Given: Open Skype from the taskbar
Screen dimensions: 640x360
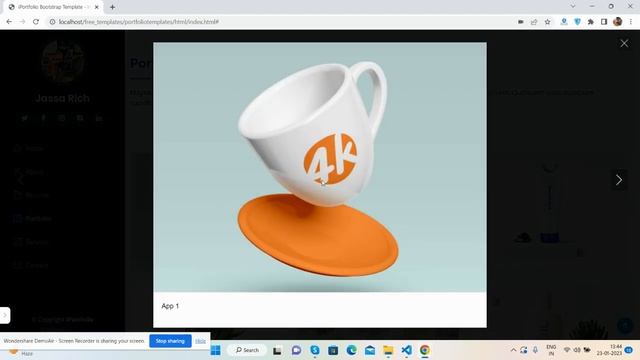Looking at the screenshot, I should click(315, 350).
